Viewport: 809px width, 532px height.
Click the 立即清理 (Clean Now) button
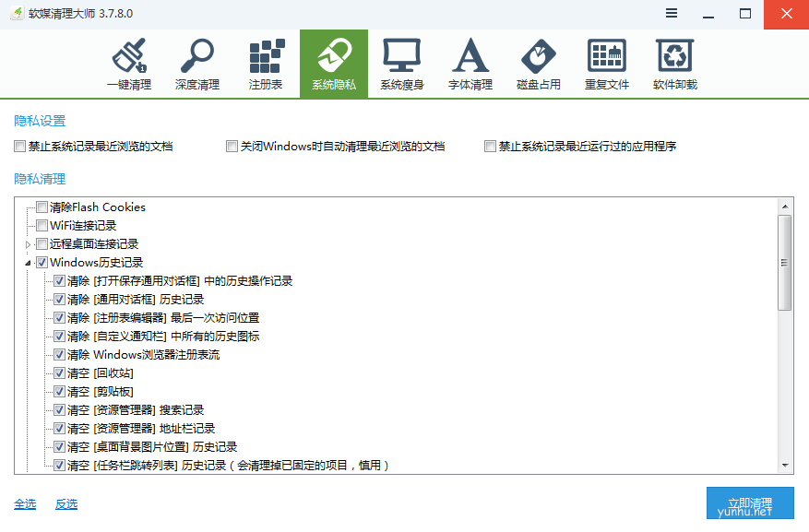[x=749, y=503]
